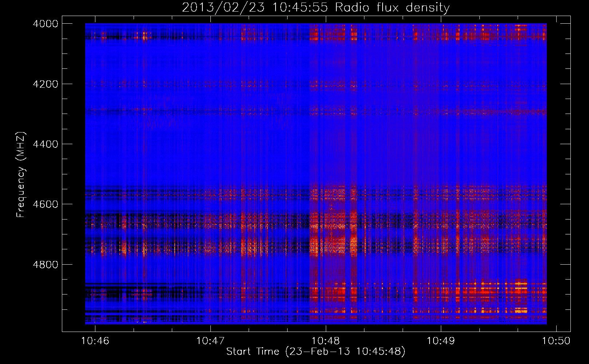Click the 10:48 time axis label
The image size is (589, 364).
pos(326,341)
